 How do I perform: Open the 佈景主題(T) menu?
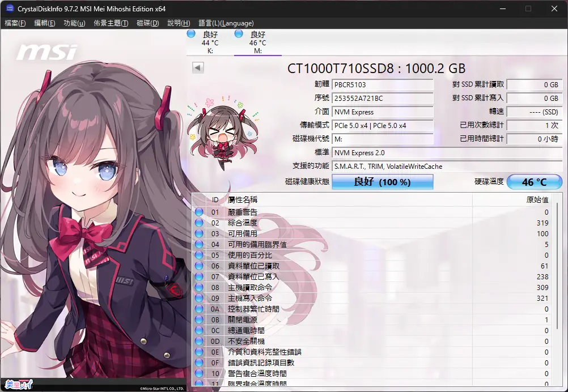pos(111,23)
